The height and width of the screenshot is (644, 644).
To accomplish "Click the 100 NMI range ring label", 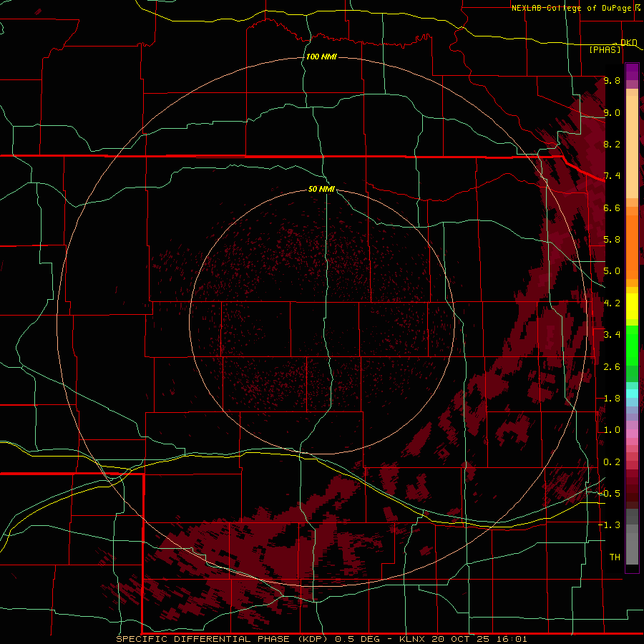I will tap(321, 57).
